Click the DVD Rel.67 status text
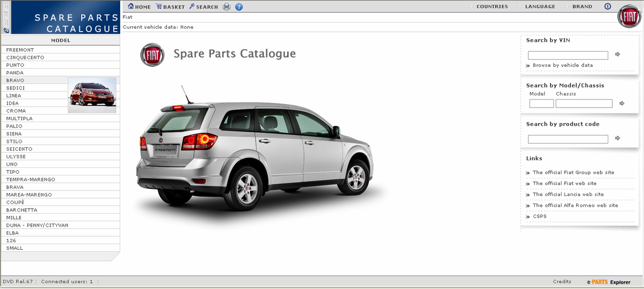The image size is (644, 289). point(18,281)
